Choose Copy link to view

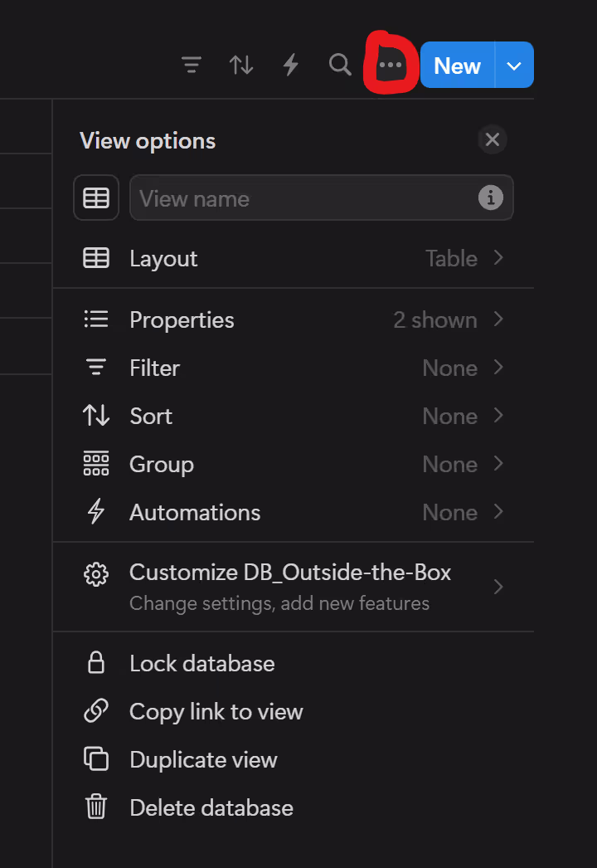(294, 711)
